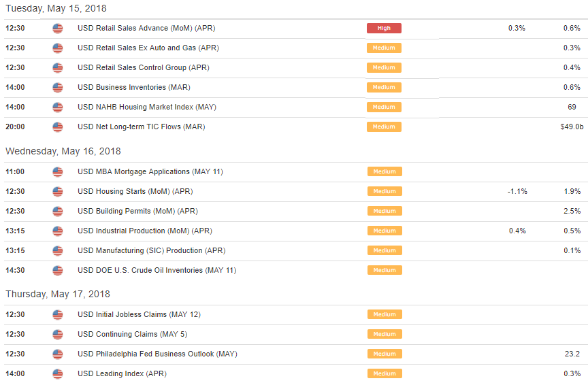Click the Wednesday, May 16, 2018 header
Viewport: 588px width, 385px height.
(x=63, y=152)
